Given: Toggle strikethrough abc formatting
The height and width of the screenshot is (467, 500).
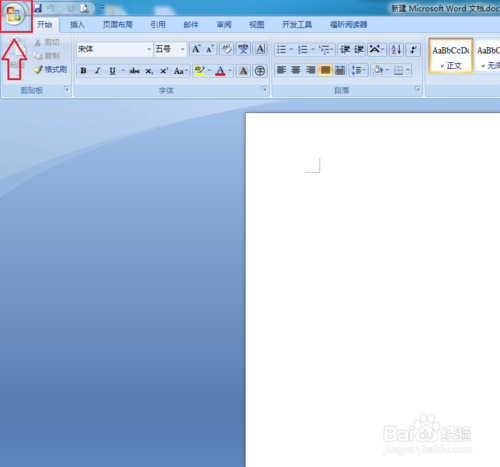Looking at the screenshot, I should [134, 71].
